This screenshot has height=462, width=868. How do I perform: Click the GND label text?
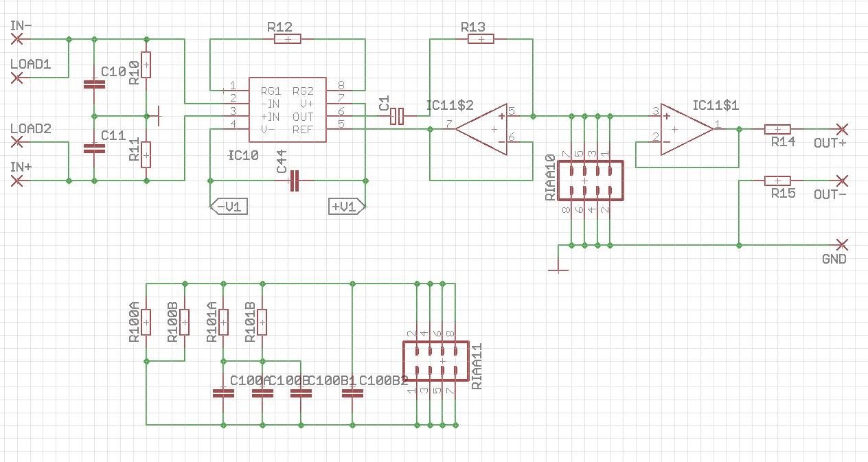(834, 259)
